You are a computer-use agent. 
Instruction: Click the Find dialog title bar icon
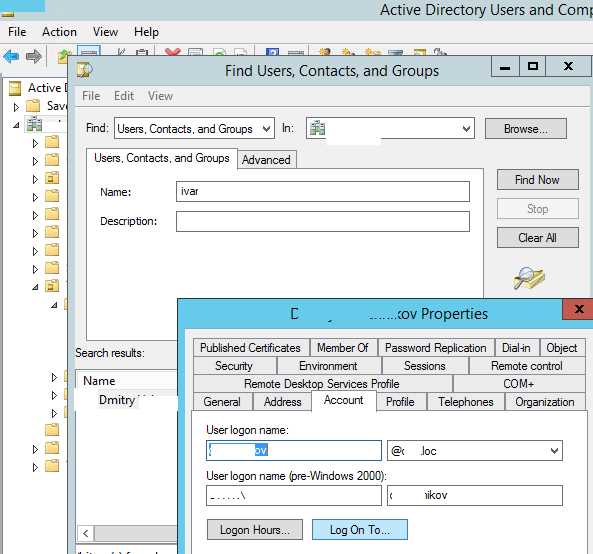(85, 70)
